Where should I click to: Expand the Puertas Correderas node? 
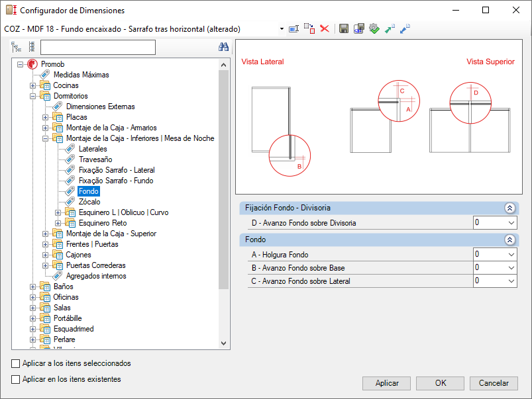(46, 265)
